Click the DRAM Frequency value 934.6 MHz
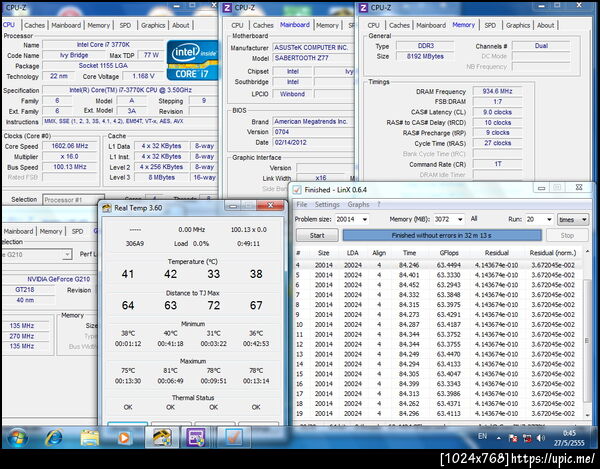The height and width of the screenshot is (469, 600). pos(497,91)
